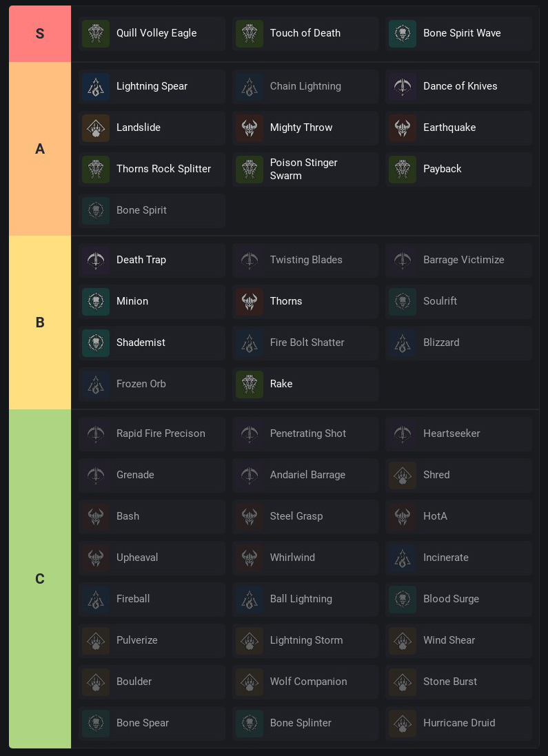
Task: Click the red S tier label
Action: click(40, 34)
